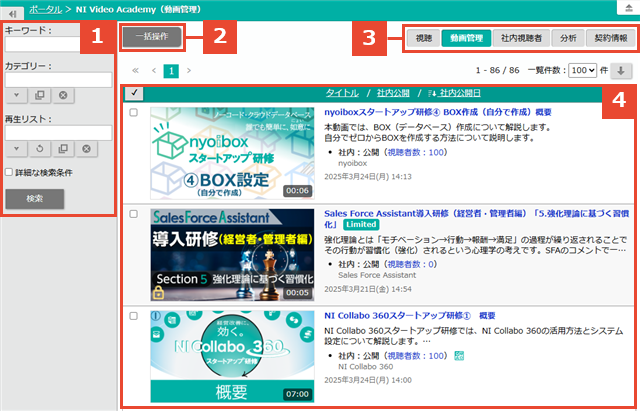This screenshot has height=411, width=640.
Task: Click the ポータル breadcrumb link
Action: [x=45, y=9]
